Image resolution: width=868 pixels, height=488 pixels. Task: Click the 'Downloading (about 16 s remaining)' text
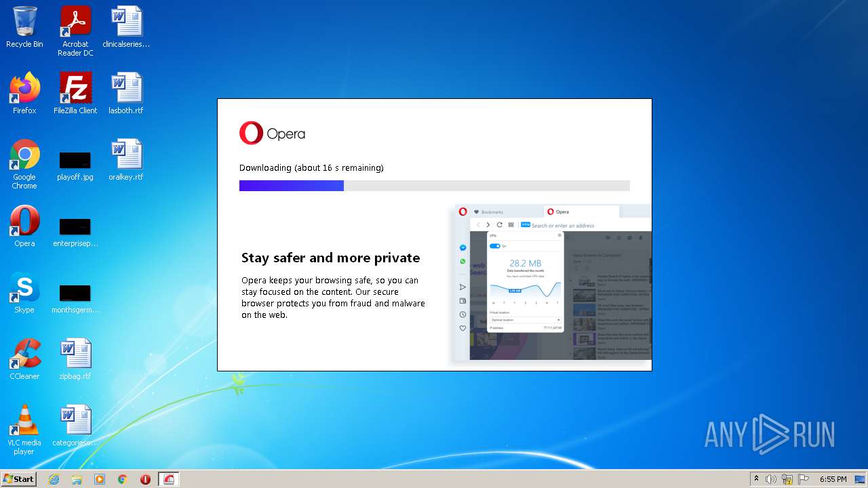click(311, 167)
